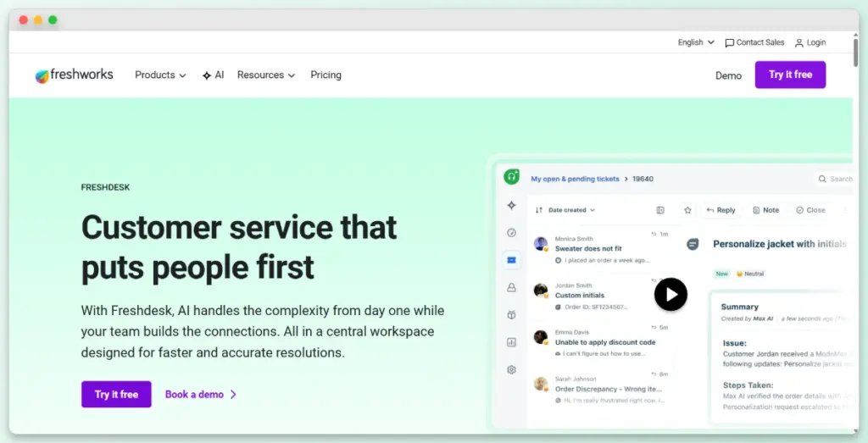This screenshot has height=443, width=868.
Task: Expand the Resources dropdown menu
Action: pyautogui.click(x=265, y=75)
